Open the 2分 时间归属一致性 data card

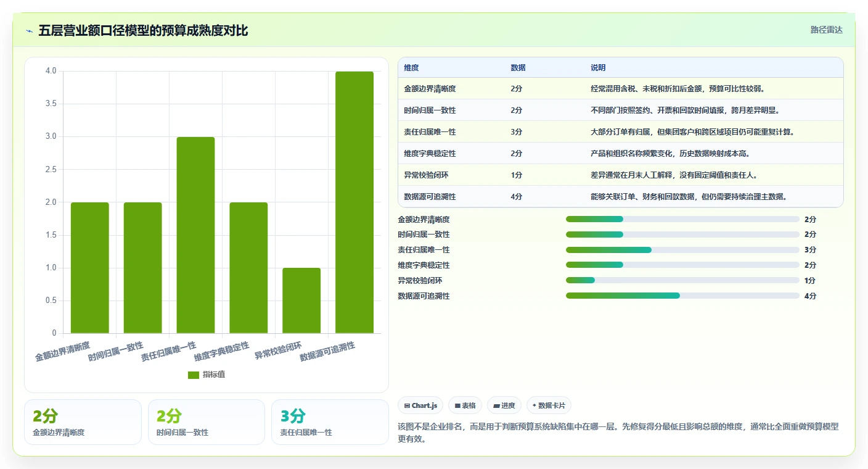click(207, 422)
